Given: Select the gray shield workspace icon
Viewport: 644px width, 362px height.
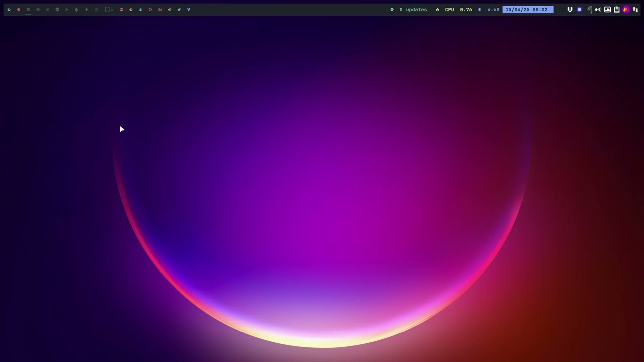Looking at the screenshot, I should [x=57, y=10].
